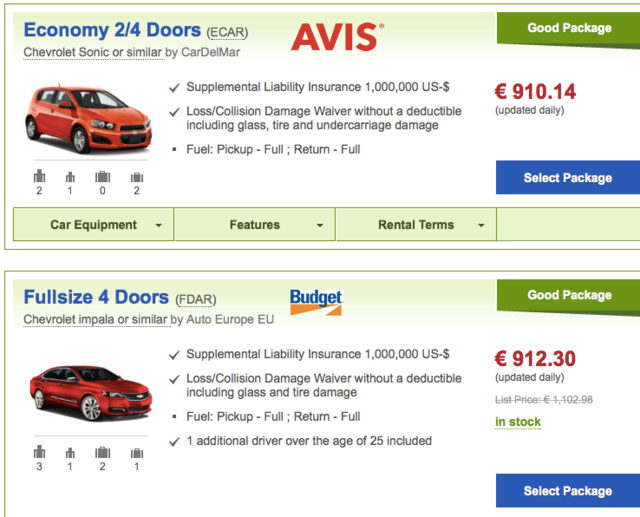The image size is (640, 517).
Task: Select Package for the Avis Economy car
Action: (x=567, y=178)
